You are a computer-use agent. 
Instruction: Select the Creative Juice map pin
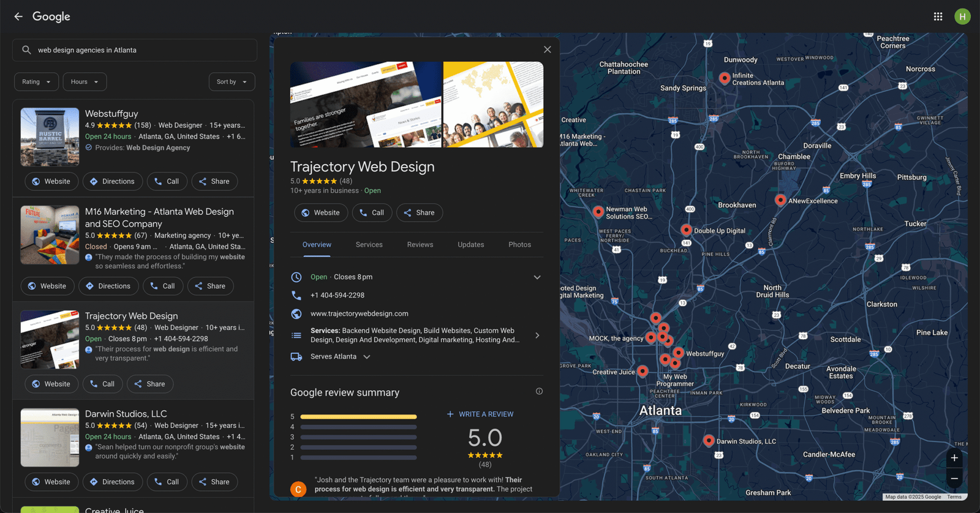[x=643, y=370]
